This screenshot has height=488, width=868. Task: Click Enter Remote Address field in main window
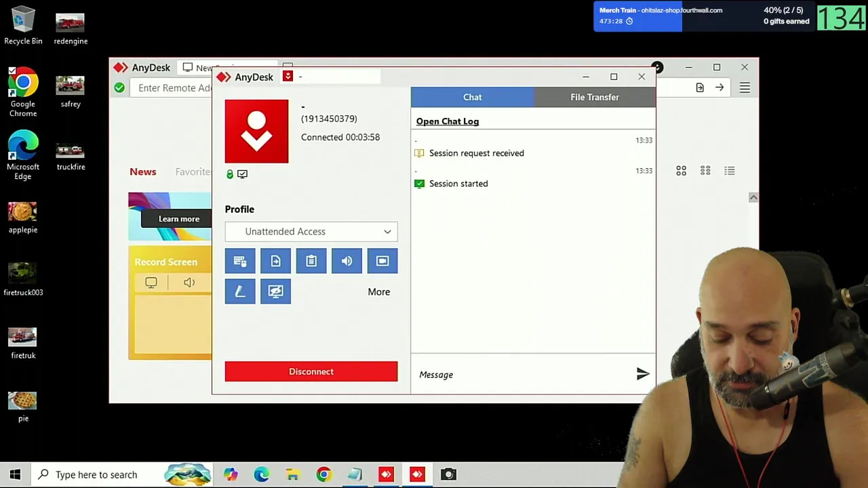175,87
